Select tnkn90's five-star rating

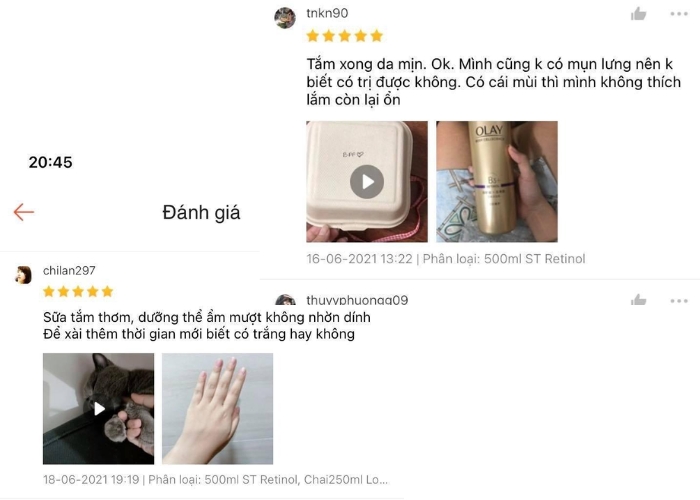(345, 36)
